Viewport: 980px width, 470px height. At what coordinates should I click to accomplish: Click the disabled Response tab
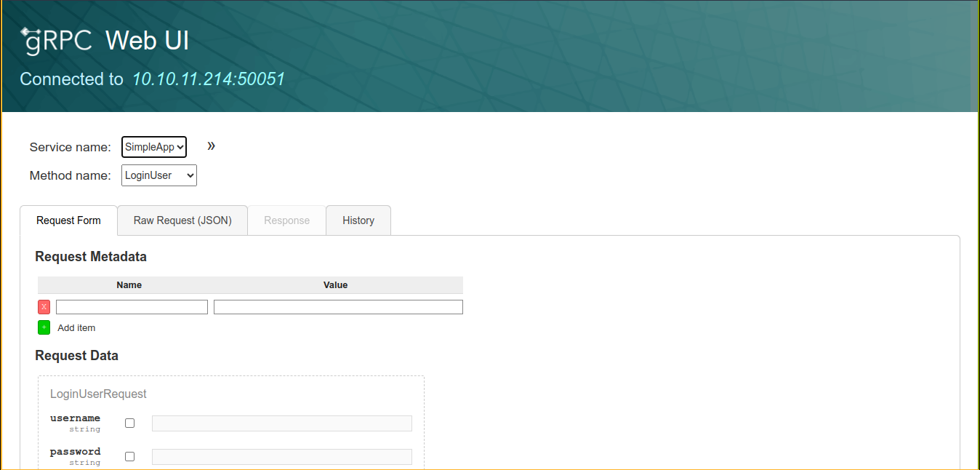point(286,220)
